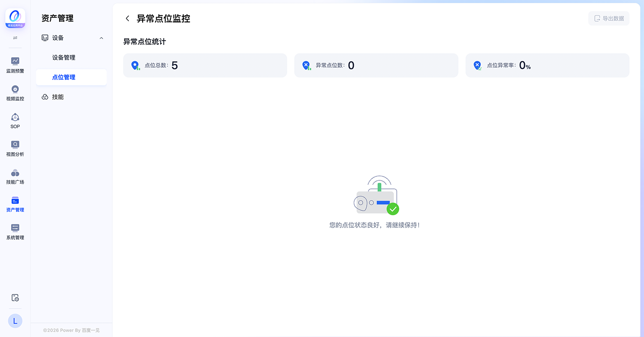Click the 导出数据 button
644x337 pixels.
(x=609, y=18)
